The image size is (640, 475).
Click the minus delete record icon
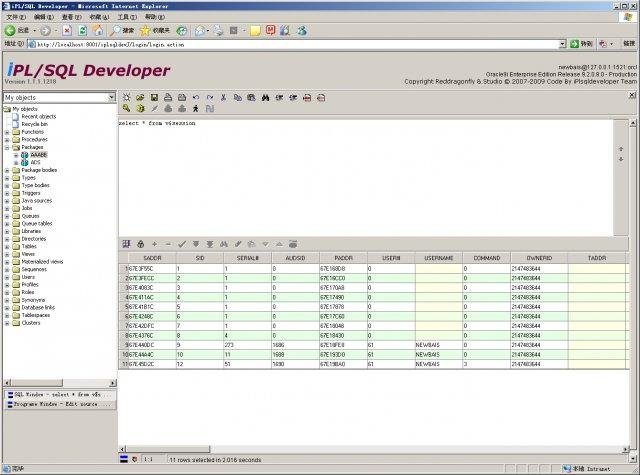(168, 244)
